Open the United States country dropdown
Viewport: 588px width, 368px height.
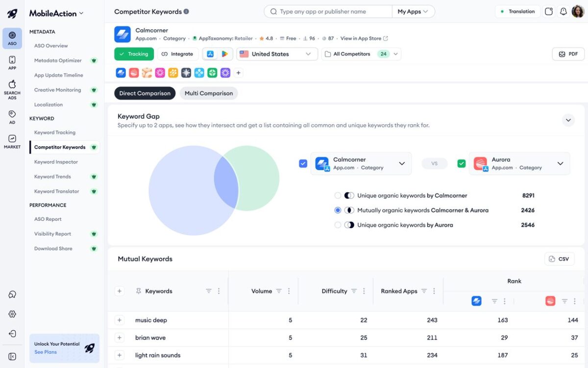[x=277, y=54]
